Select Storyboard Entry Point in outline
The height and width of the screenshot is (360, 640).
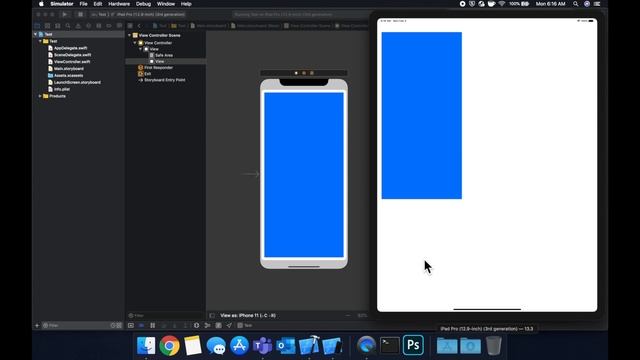(164, 80)
